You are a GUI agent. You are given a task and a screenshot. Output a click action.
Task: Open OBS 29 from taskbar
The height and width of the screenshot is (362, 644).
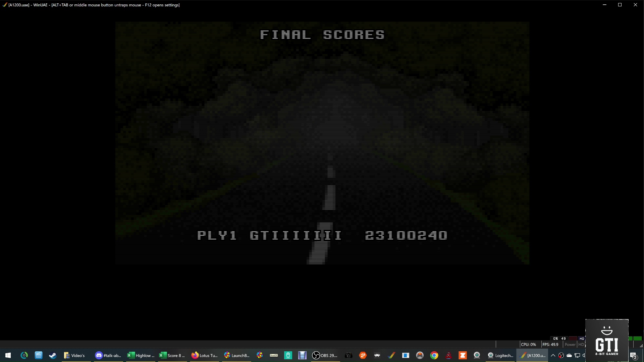[x=325, y=355]
